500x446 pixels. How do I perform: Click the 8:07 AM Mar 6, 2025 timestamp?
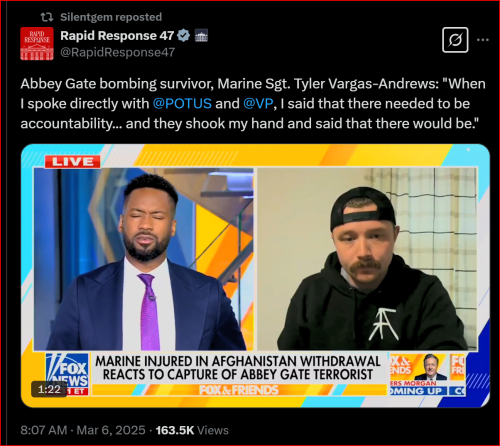coord(83,430)
